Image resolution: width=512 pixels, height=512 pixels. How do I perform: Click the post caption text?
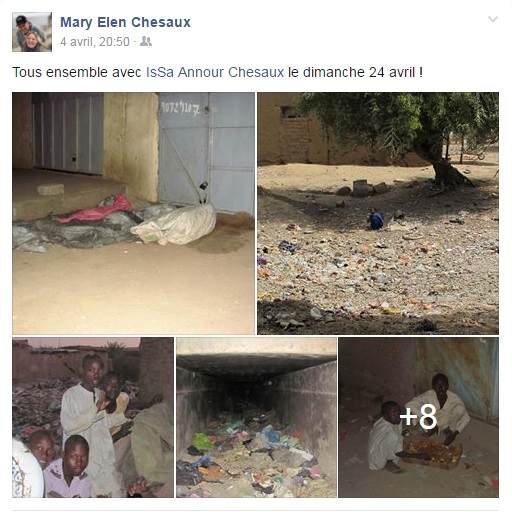[218, 72]
